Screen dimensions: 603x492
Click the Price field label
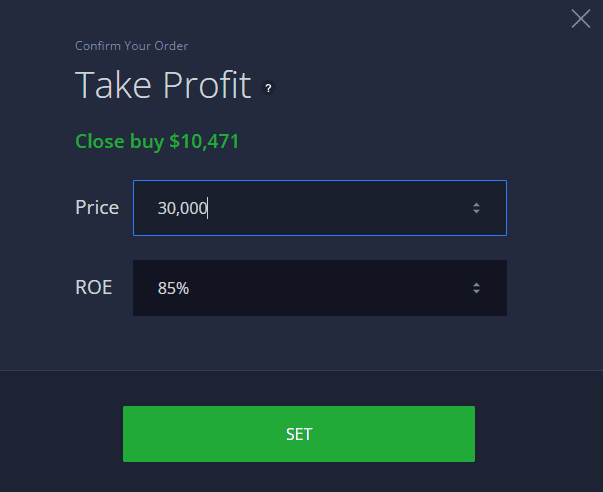(x=97, y=208)
